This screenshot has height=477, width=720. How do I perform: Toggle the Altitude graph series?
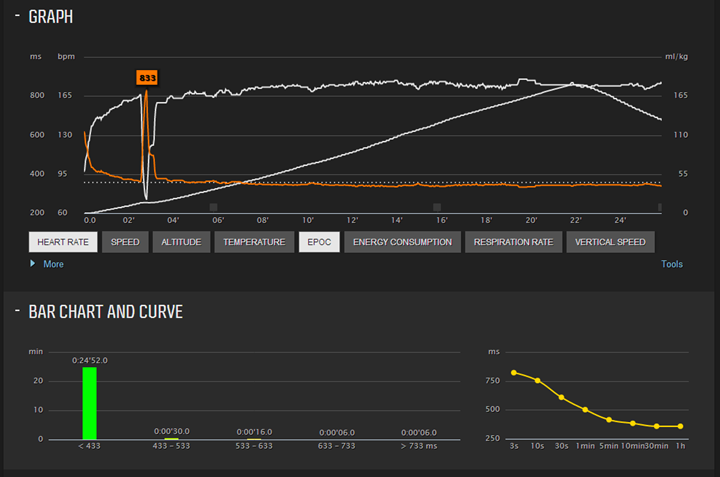(x=181, y=242)
